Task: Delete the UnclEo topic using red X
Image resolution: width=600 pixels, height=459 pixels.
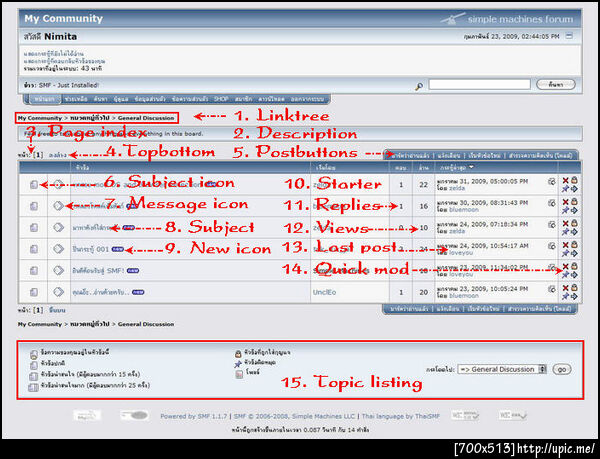Action: point(565,288)
